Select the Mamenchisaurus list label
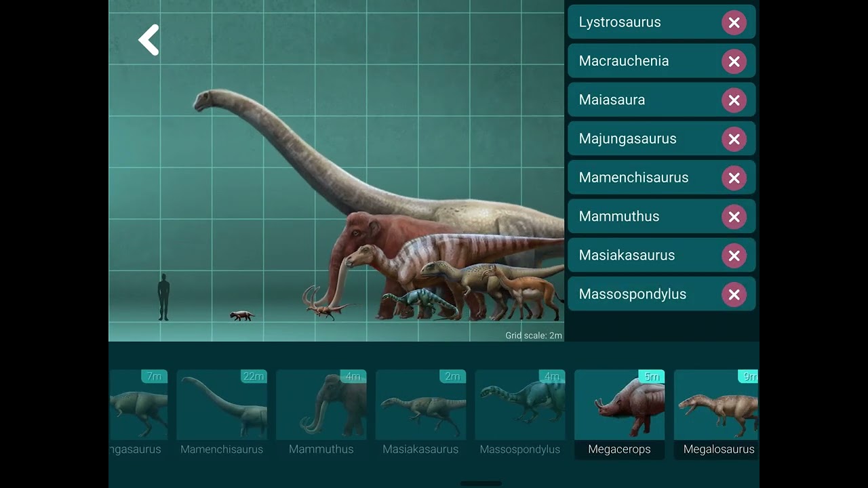Viewport: 868px width, 488px height. click(x=633, y=178)
